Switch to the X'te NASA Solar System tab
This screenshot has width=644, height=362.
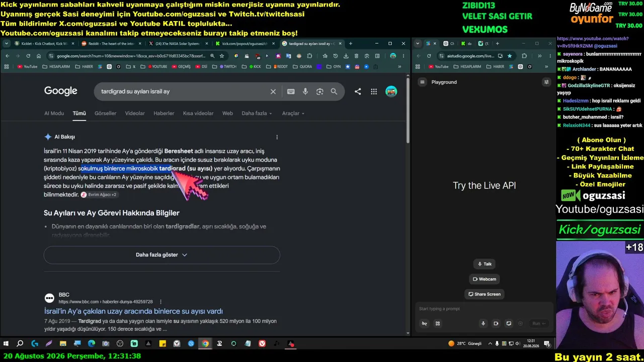point(178,44)
